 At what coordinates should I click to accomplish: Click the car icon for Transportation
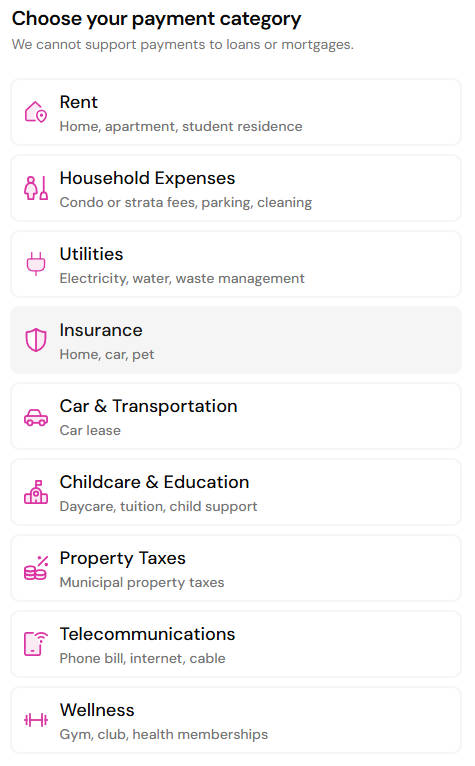click(x=36, y=417)
